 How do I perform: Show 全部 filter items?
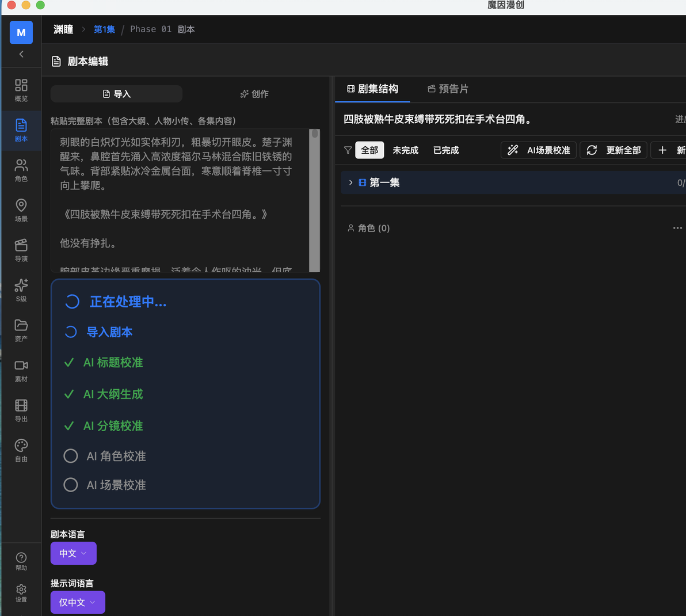pos(369,150)
